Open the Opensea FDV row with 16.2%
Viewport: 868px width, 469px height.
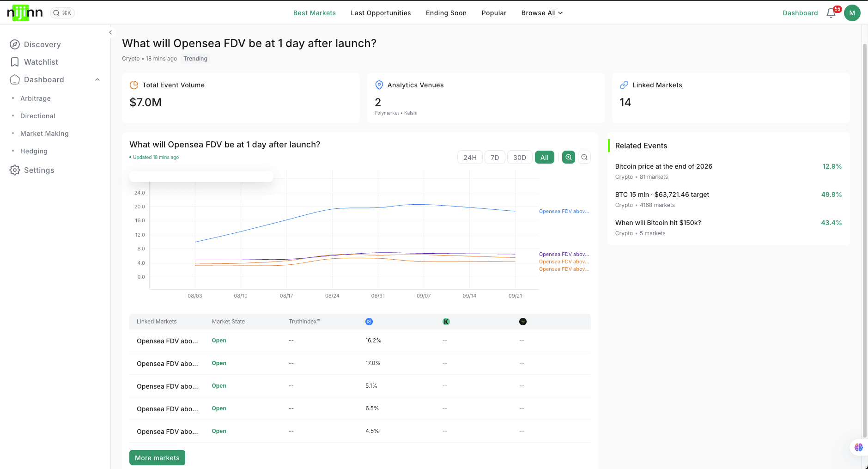360,341
